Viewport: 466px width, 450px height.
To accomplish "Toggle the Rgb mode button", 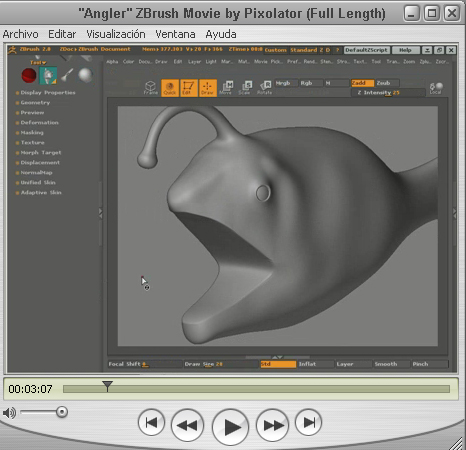I will pos(311,83).
